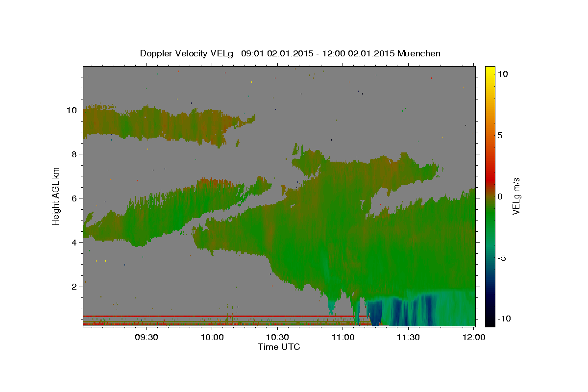The width and height of the screenshot is (588, 392).
Task: Click the height tick label 8
Action: [75, 154]
